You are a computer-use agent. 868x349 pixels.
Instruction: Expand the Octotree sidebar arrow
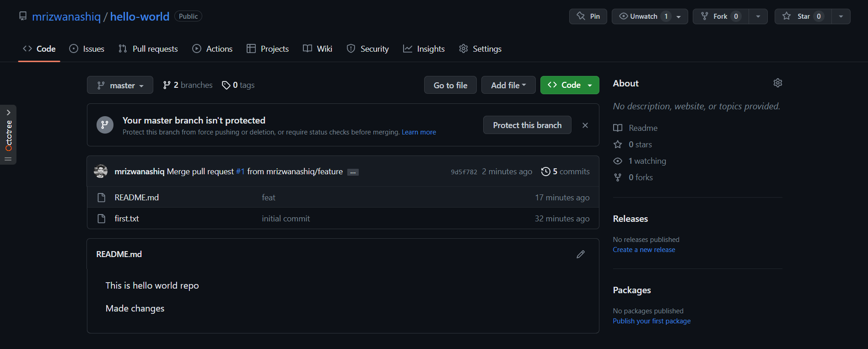[8, 113]
